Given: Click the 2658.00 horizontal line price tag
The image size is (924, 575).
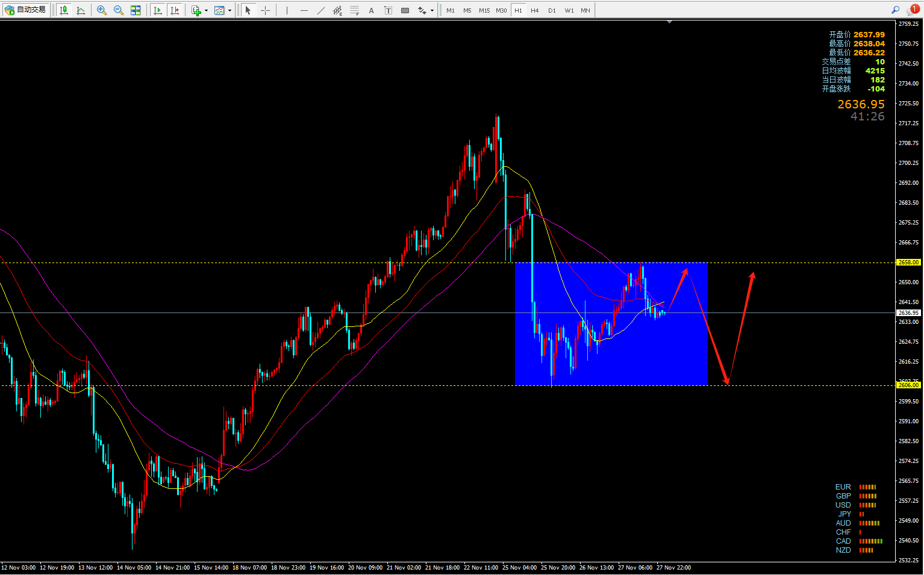Looking at the screenshot, I should tap(909, 263).
